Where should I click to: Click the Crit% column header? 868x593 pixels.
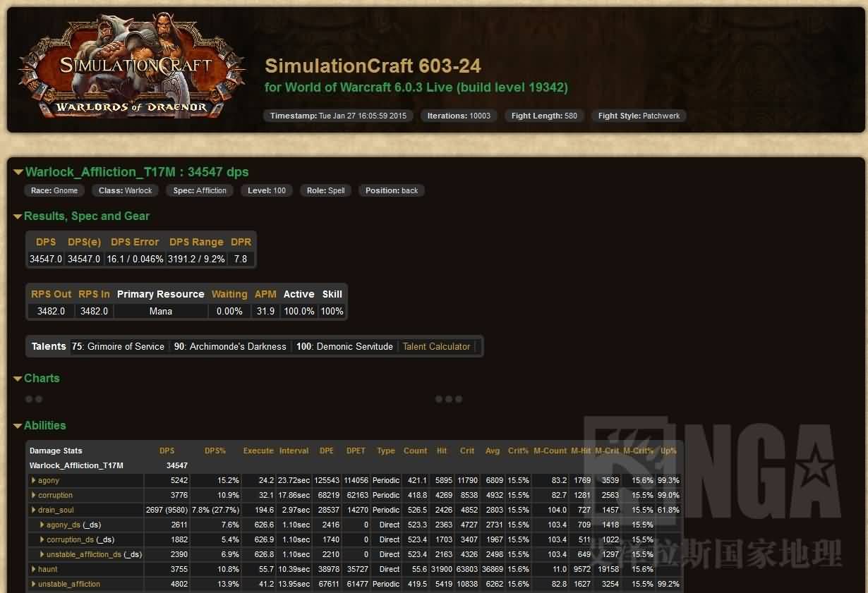(518, 451)
